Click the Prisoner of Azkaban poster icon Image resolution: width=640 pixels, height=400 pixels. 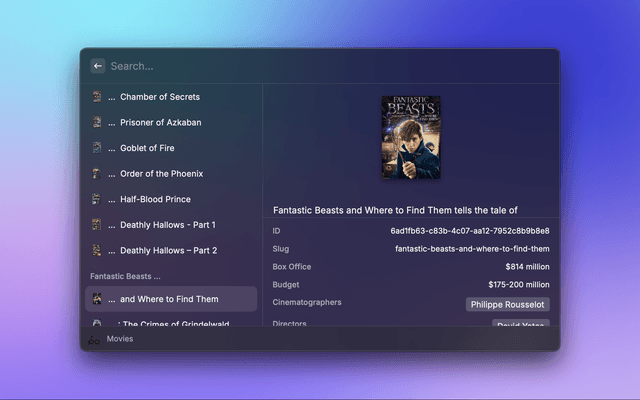click(x=97, y=122)
